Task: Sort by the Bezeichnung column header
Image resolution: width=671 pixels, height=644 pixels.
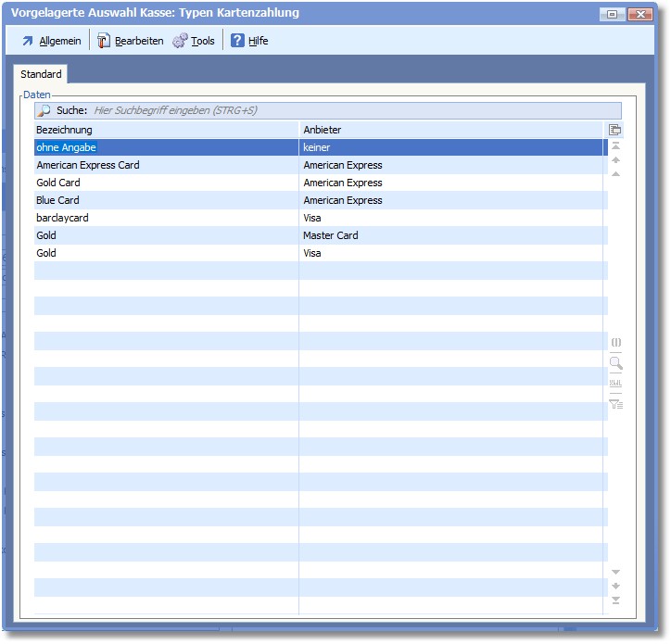Action: [167, 130]
